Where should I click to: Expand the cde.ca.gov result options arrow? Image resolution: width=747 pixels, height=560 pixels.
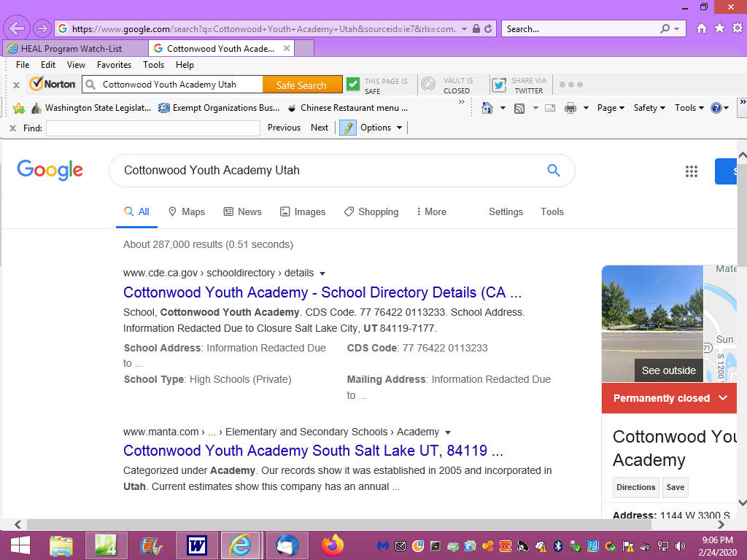coord(322,273)
